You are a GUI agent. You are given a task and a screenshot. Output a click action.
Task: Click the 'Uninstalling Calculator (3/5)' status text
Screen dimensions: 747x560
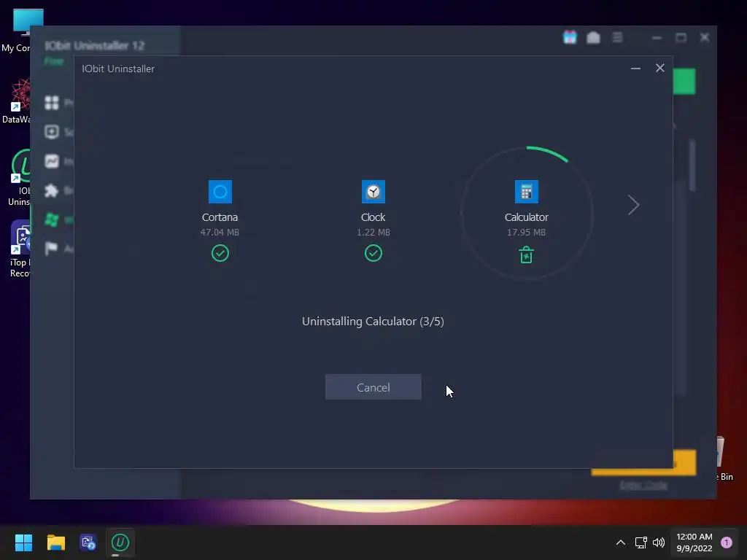tap(373, 322)
